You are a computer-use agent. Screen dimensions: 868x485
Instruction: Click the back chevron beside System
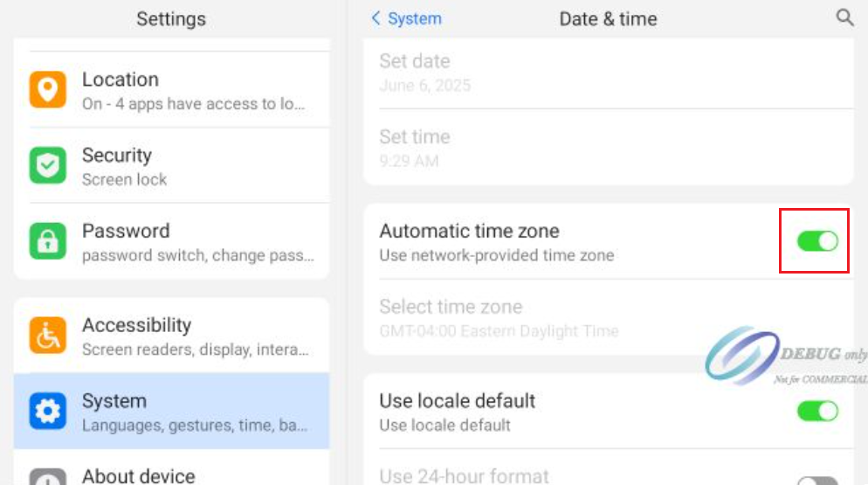click(376, 18)
